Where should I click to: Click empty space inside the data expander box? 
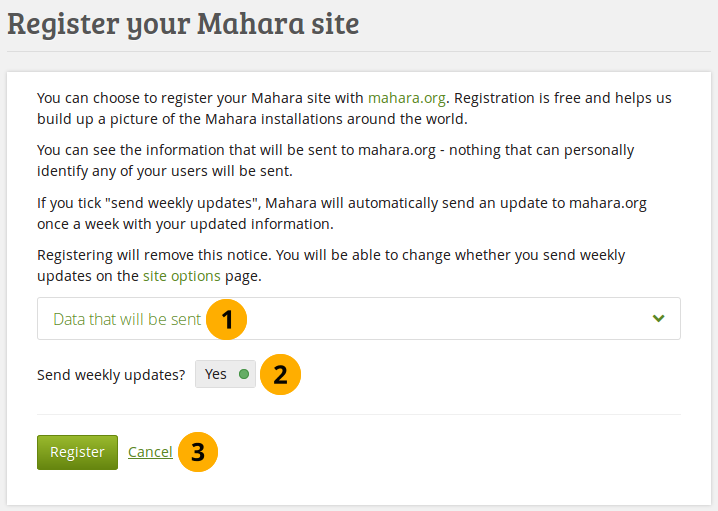[450, 319]
